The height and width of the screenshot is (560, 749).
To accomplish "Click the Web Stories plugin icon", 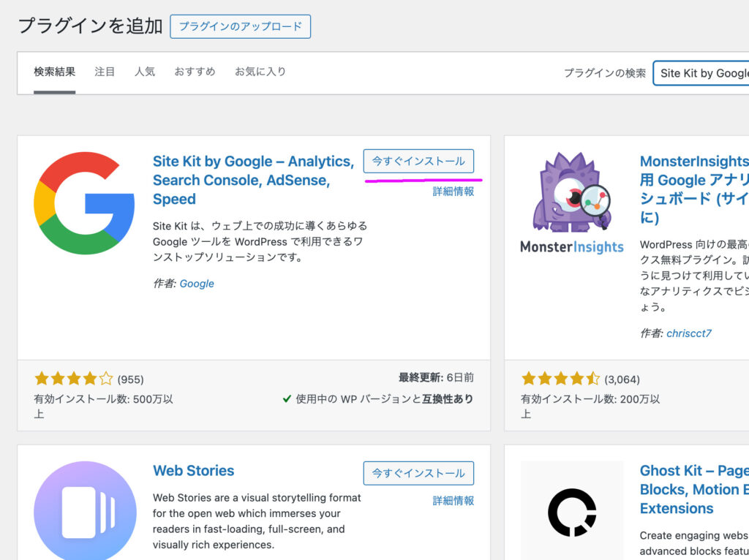I will click(x=85, y=511).
